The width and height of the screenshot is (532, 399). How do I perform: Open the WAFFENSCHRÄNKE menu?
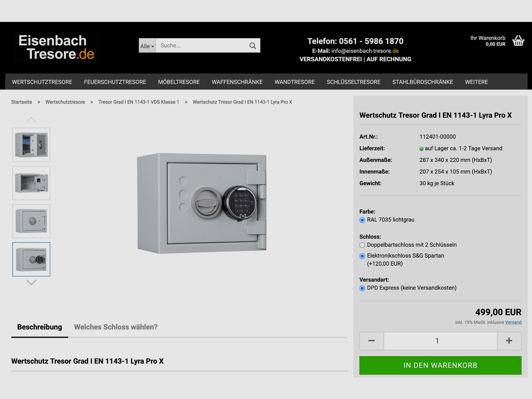(x=237, y=82)
